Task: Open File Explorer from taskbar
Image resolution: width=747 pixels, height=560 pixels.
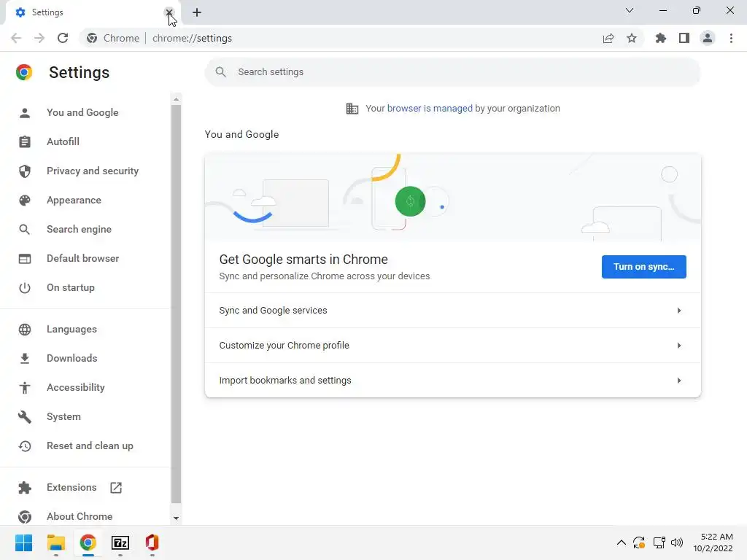Action: pos(55,542)
